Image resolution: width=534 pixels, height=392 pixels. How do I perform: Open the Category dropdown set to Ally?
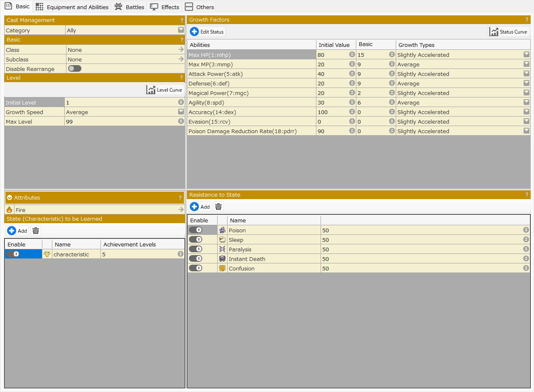point(181,30)
